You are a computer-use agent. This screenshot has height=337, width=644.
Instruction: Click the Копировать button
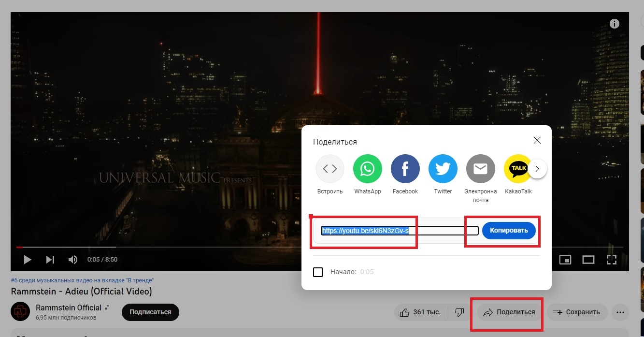509,231
